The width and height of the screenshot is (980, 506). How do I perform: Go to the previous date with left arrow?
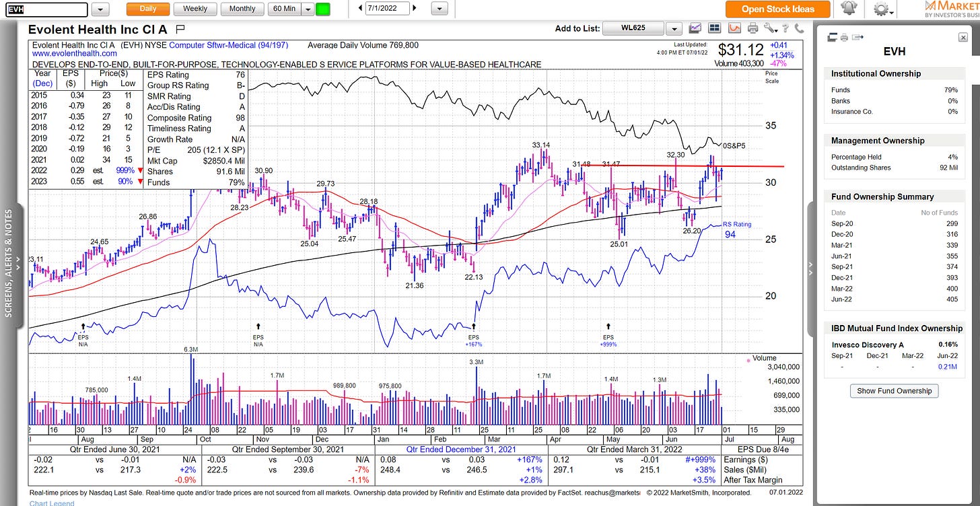(x=360, y=9)
